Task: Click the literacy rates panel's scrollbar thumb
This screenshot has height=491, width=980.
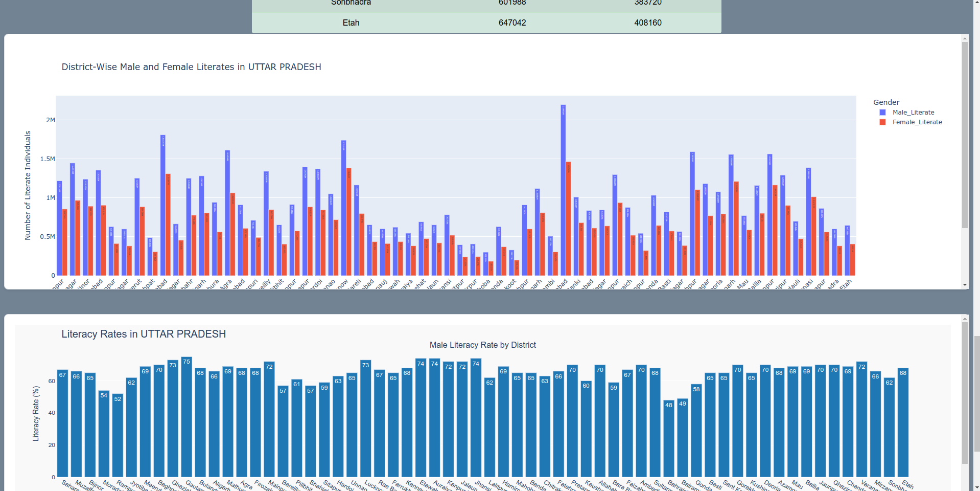Action: (x=965, y=393)
